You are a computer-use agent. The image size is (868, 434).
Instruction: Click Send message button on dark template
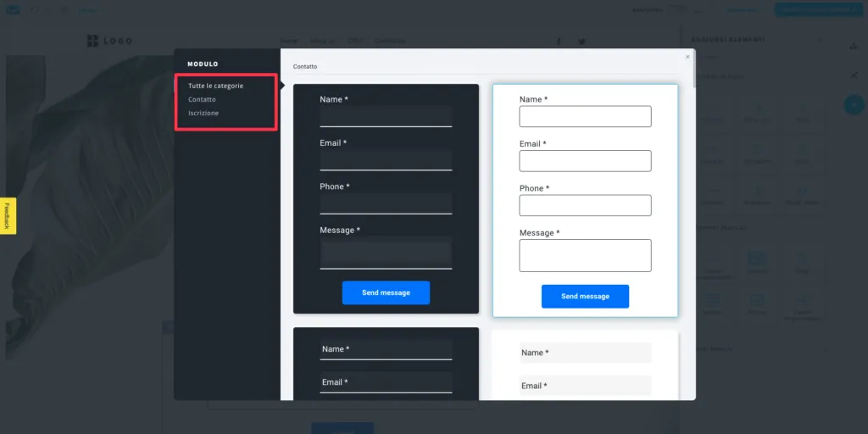pos(386,292)
